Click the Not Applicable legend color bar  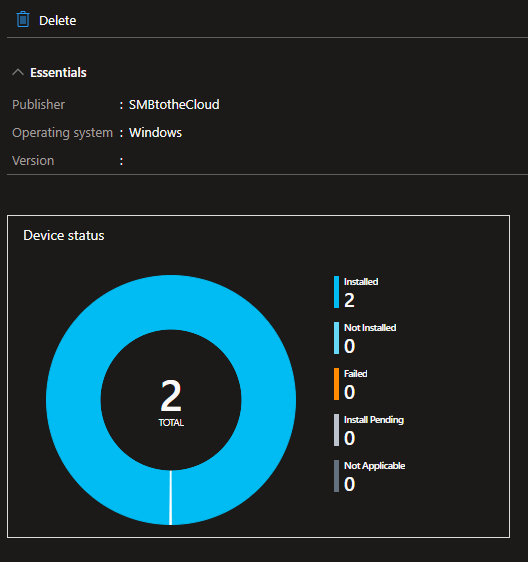pyautogui.click(x=336, y=476)
